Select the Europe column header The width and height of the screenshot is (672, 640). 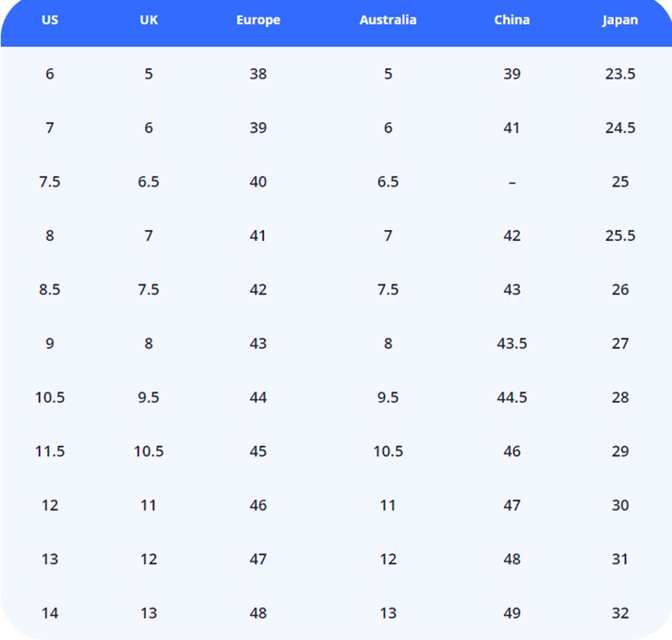[x=258, y=19]
